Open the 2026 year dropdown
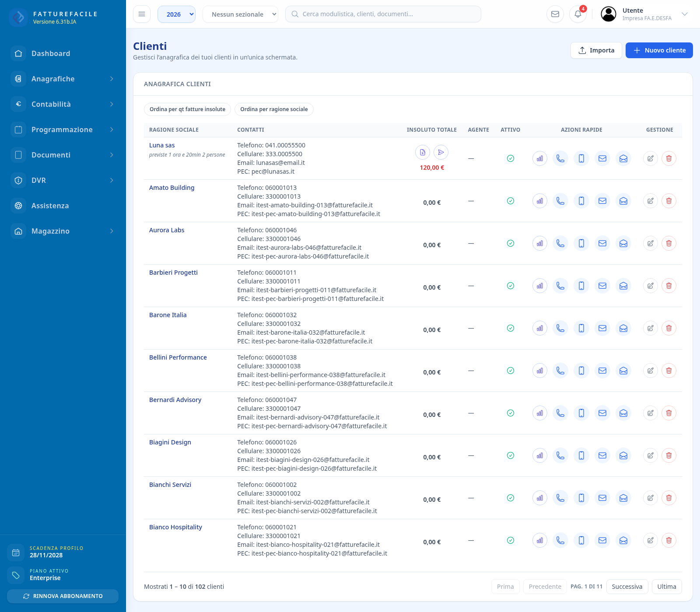Viewport: 700px width, 612px height. coord(176,14)
